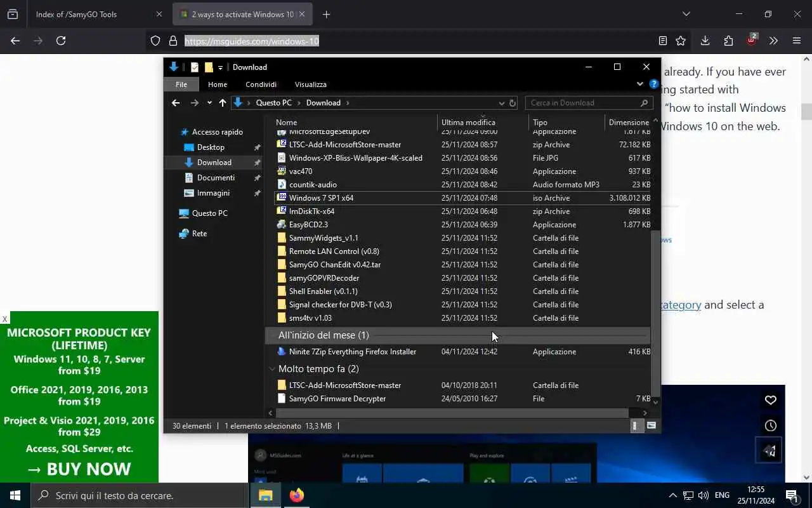Image resolution: width=812 pixels, height=508 pixels.
Task: Open Documenti in the navigation pane
Action: coord(216,178)
